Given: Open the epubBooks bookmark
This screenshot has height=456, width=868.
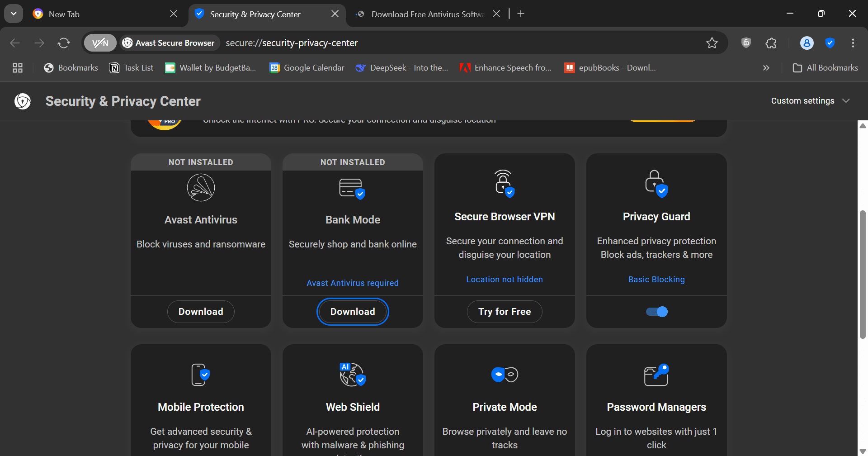Looking at the screenshot, I should [x=610, y=68].
